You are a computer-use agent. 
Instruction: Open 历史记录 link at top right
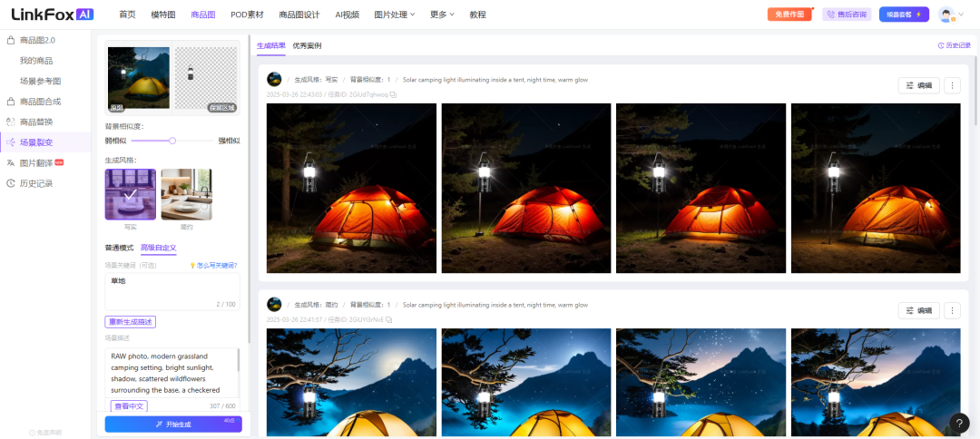[955, 45]
